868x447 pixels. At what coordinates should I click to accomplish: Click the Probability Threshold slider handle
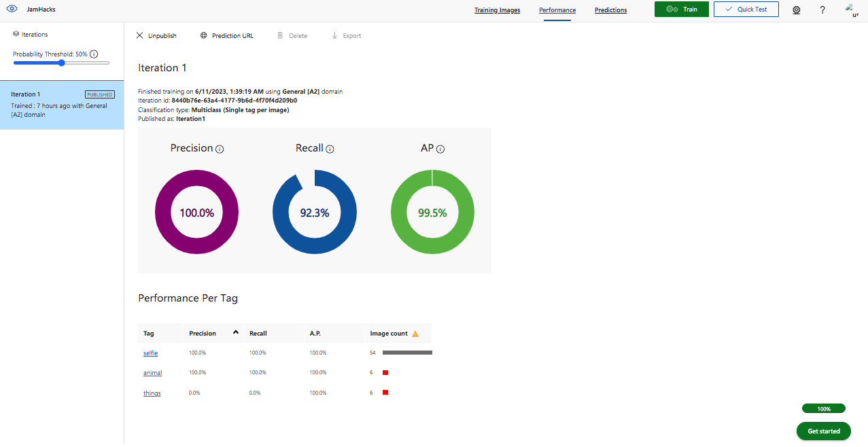(61, 62)
